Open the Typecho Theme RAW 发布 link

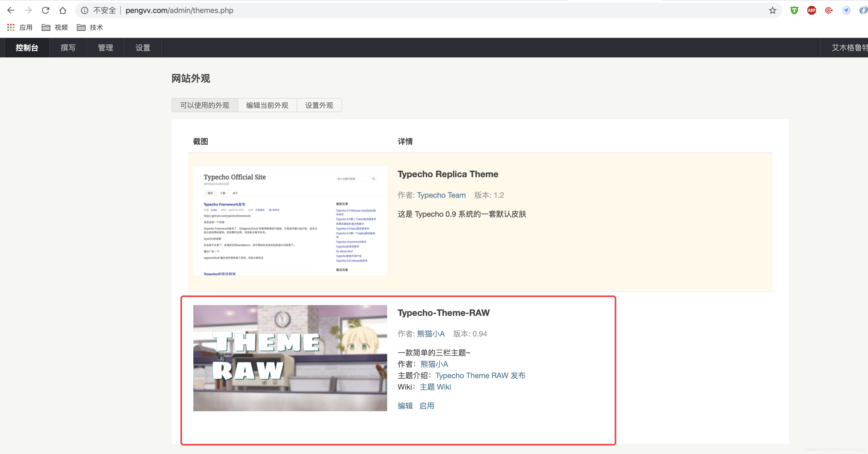point(480,375)
